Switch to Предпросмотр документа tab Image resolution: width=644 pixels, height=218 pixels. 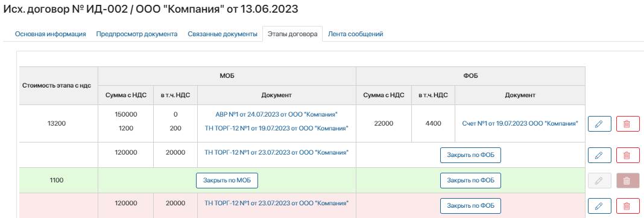(137, 34)
